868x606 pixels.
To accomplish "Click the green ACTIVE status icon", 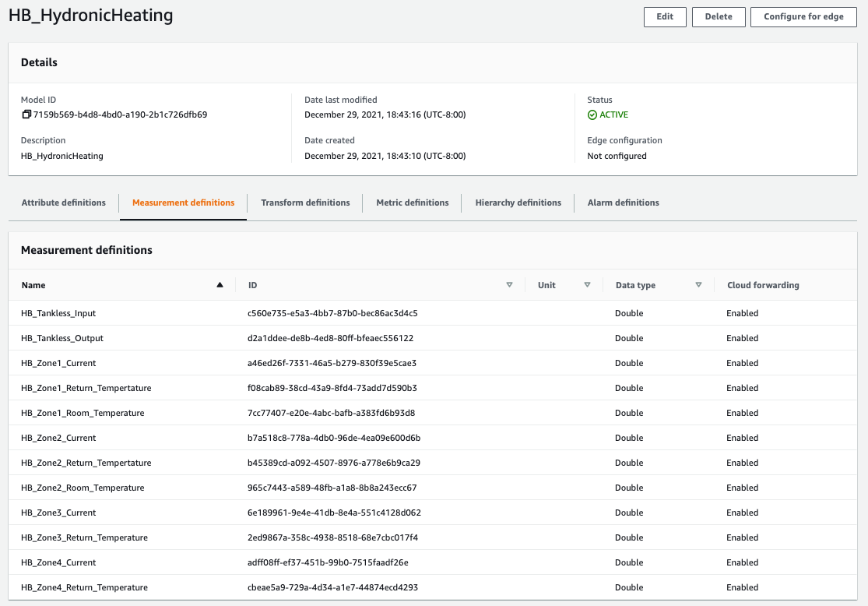I will point(592,115).
